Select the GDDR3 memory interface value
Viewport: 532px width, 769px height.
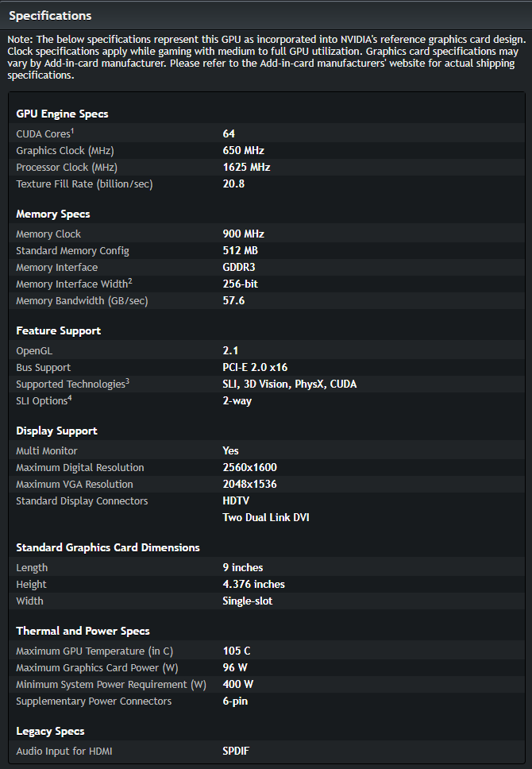pyautogui.click(x=239, y=267)
